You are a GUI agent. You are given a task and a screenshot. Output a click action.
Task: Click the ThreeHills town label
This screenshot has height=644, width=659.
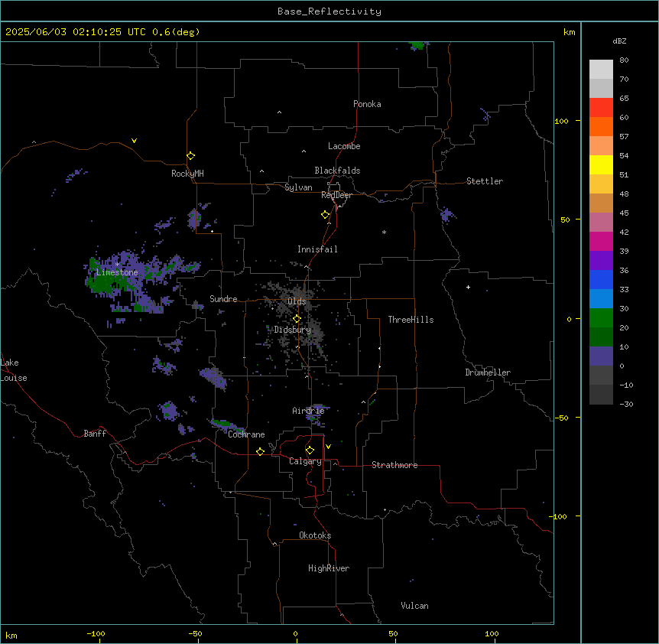coord(411,320)
